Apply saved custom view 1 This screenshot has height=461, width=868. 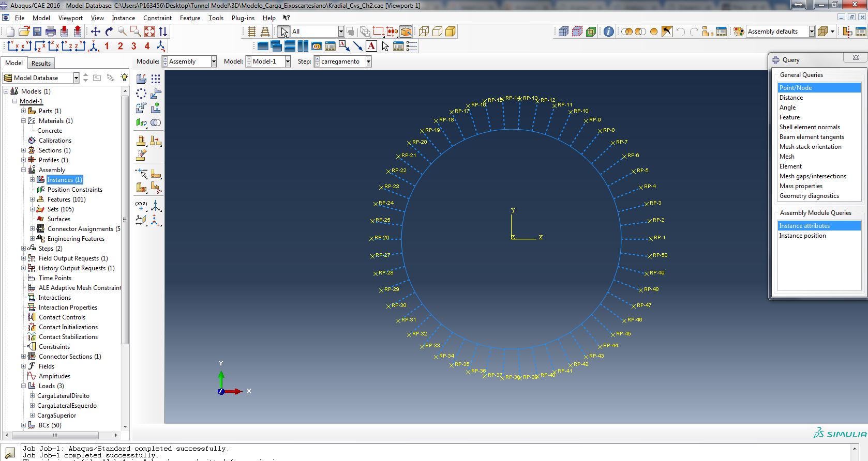point(107,46)
